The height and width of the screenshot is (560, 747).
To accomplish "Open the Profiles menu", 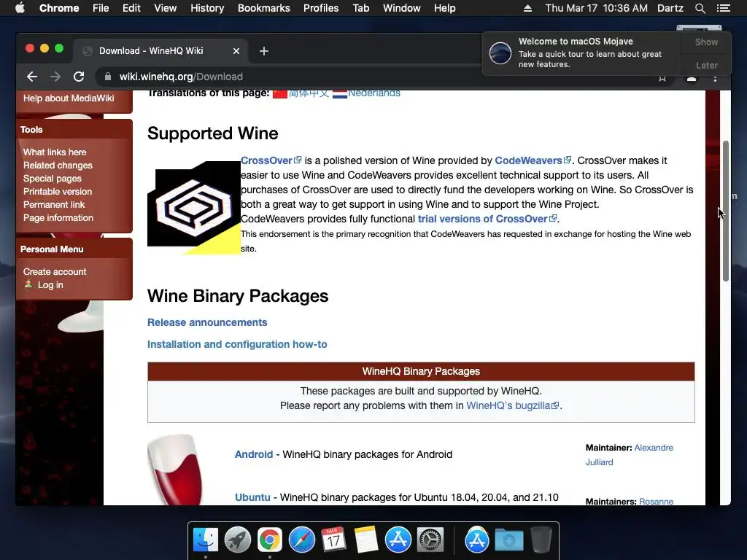I will click(x=321, y=8).
